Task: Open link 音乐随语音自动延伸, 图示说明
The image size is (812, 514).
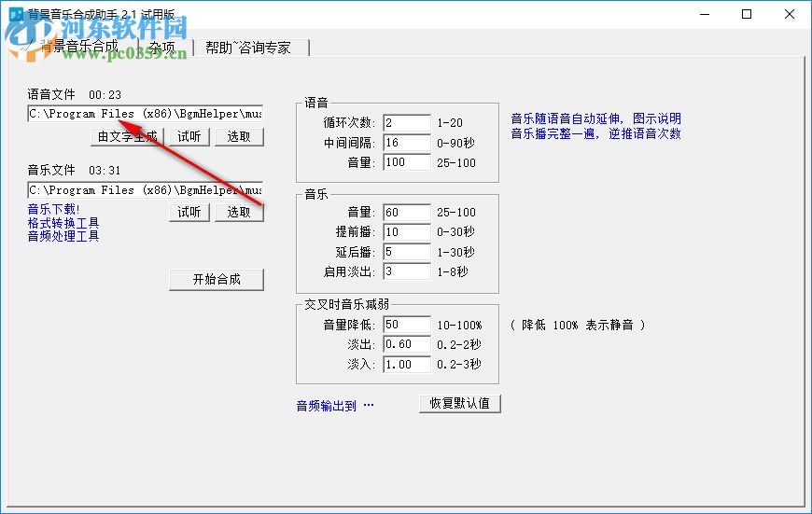Action: pyautogui.click(x=596, y=118)
